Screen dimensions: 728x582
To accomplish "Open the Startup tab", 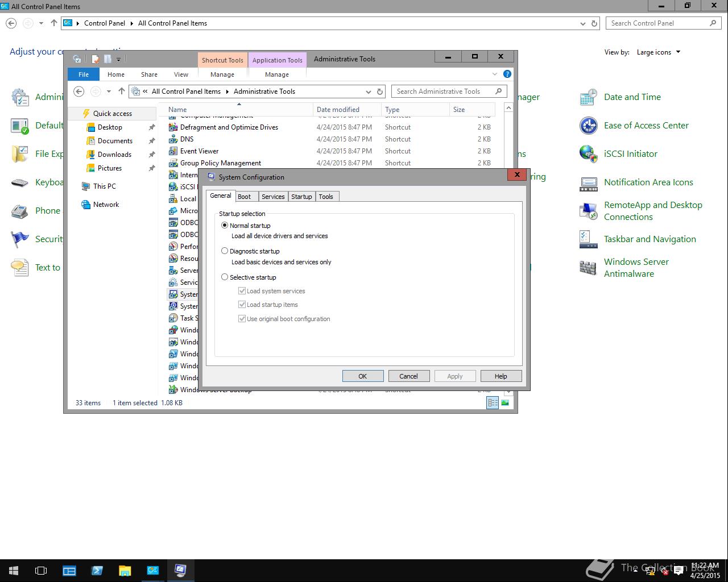I will coord(301,197).
